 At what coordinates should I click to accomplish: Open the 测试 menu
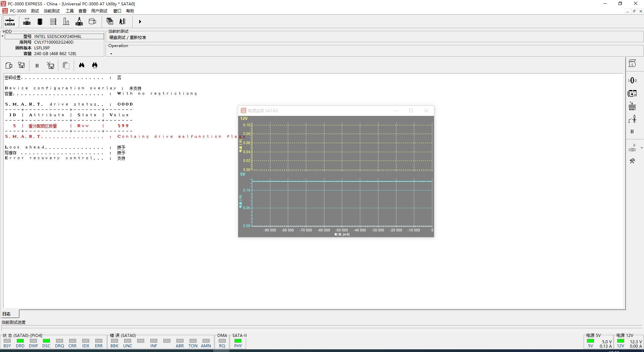pyautogui.click(x=35, y=11)
